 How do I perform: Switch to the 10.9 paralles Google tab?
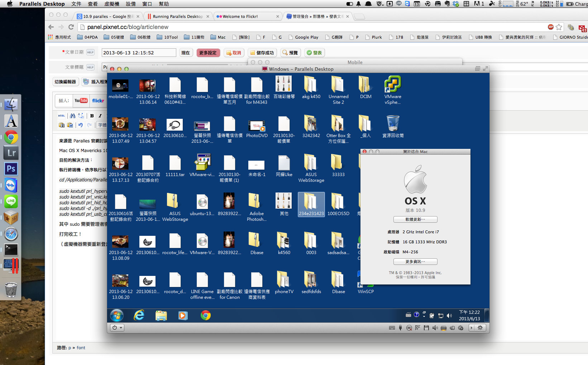pos(108,16)
